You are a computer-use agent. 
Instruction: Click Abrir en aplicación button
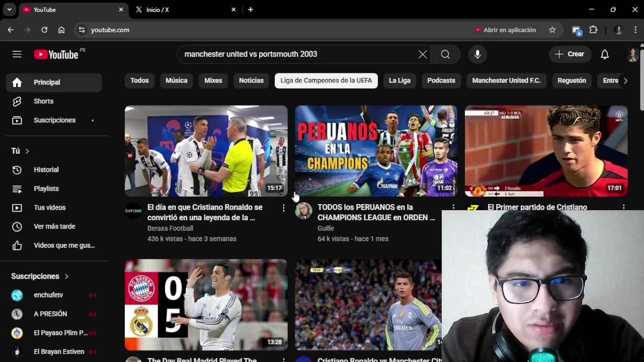tap(506, 30)
